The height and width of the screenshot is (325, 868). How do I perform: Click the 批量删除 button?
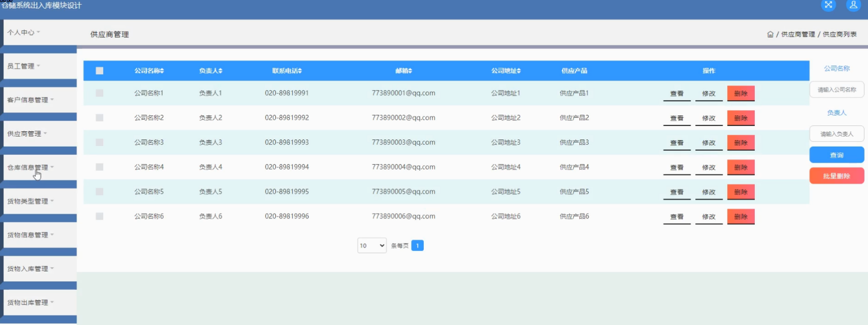tap(837, 175)
